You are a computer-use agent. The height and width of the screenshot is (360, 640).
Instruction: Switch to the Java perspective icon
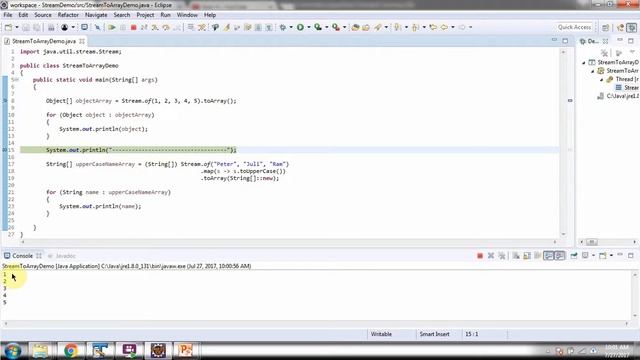click(620, 27)
